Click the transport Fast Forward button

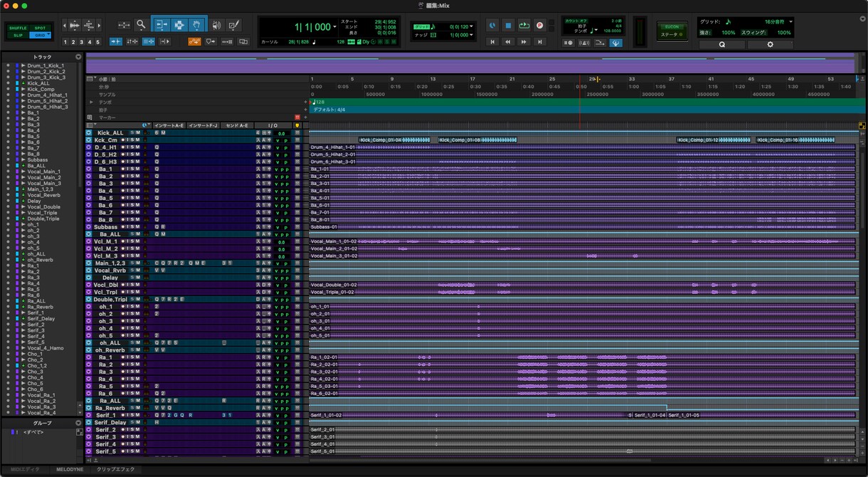coord(524,42)
